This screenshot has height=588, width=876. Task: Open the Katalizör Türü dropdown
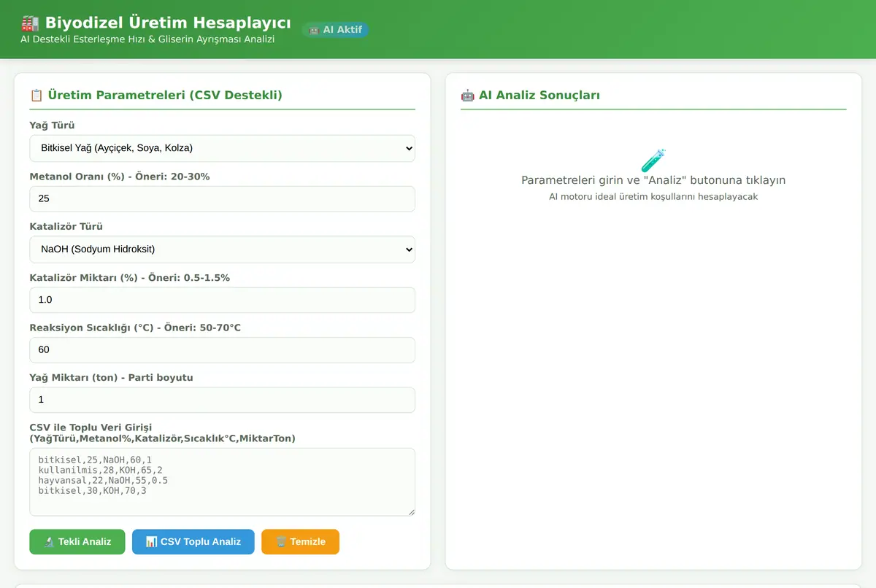(x=223, y=249)
